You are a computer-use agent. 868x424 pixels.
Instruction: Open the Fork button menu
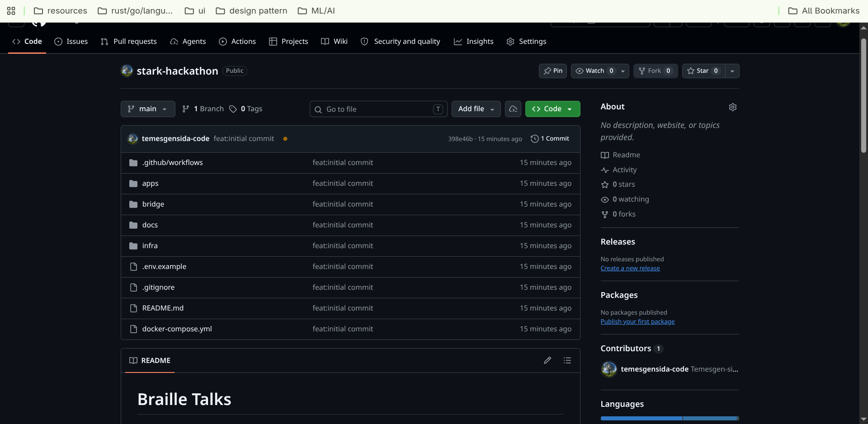[x=656, y=71]
